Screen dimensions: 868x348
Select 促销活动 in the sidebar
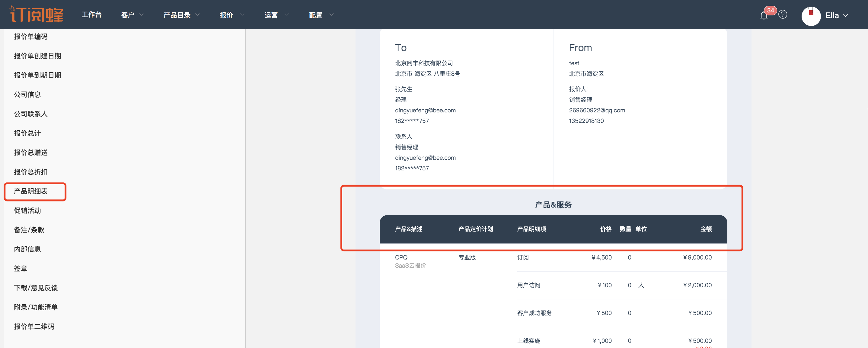[x=27, y=211]
